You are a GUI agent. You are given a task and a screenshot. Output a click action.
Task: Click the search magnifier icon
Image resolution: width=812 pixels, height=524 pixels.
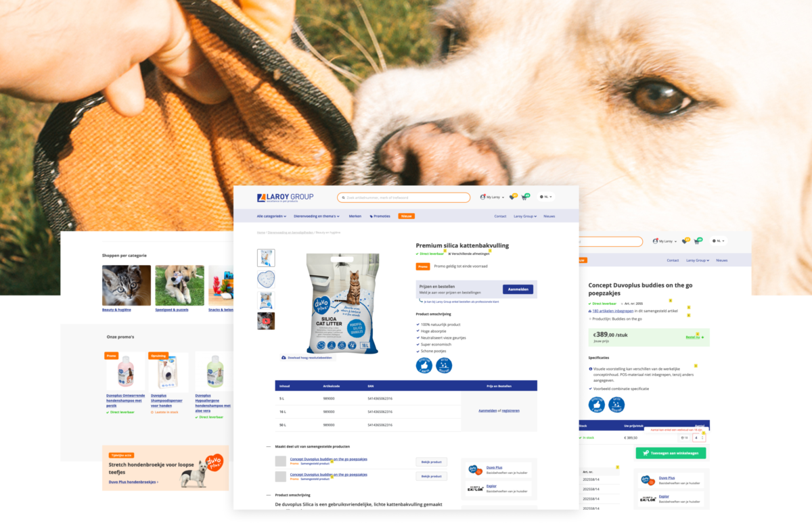click(344, 197)
